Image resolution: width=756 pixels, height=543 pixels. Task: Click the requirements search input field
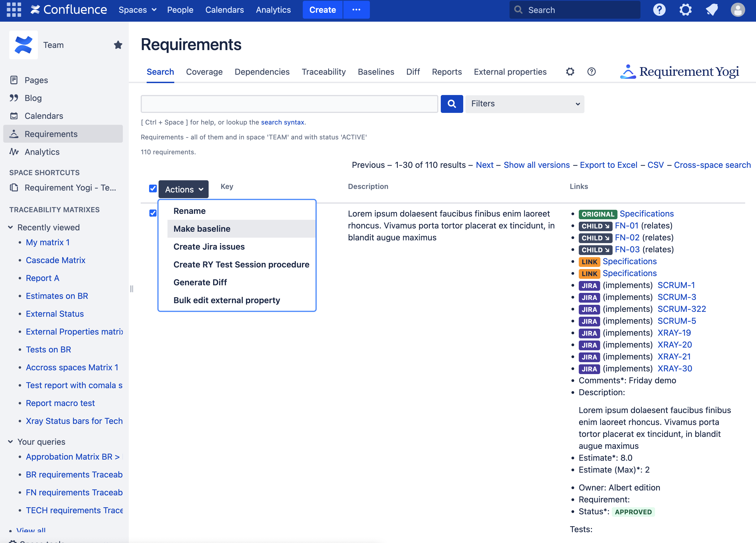289,104
